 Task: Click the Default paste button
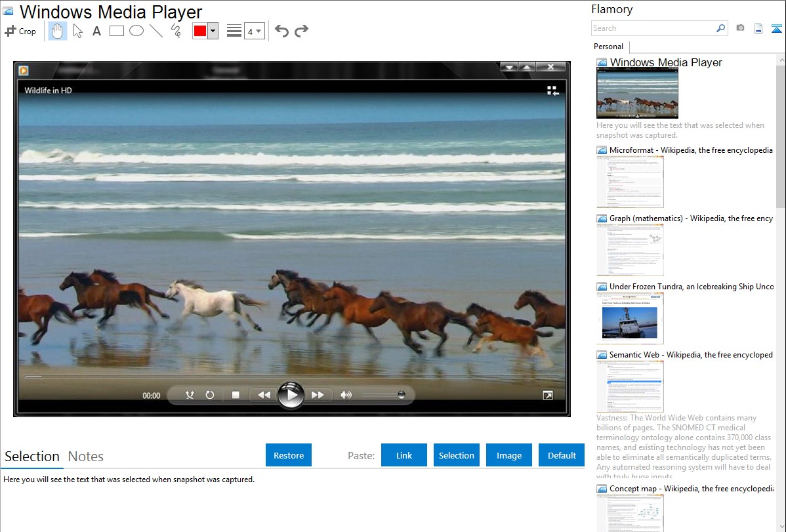point(562,455)
